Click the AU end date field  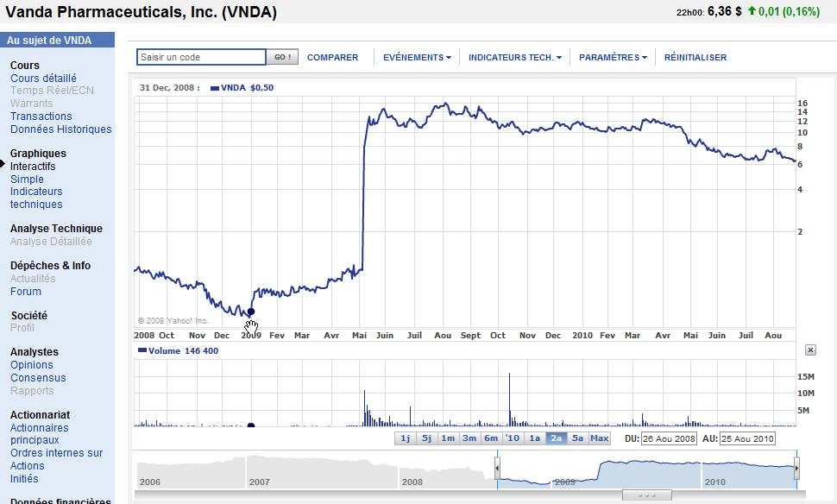(746, 439)
